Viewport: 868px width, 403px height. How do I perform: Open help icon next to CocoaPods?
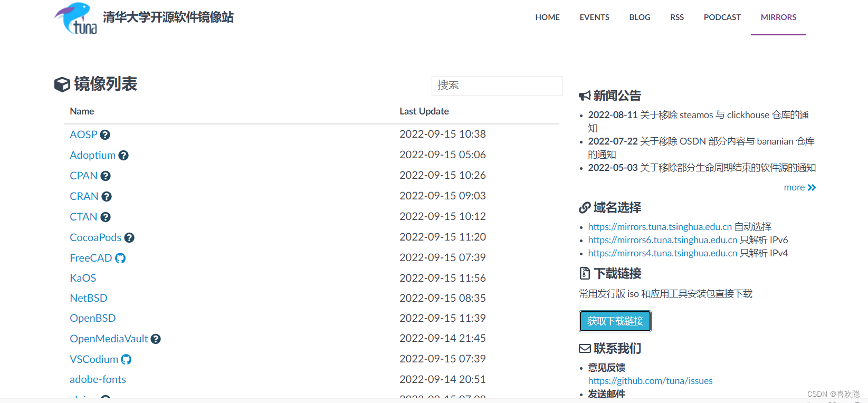click(x=129, y=238)
